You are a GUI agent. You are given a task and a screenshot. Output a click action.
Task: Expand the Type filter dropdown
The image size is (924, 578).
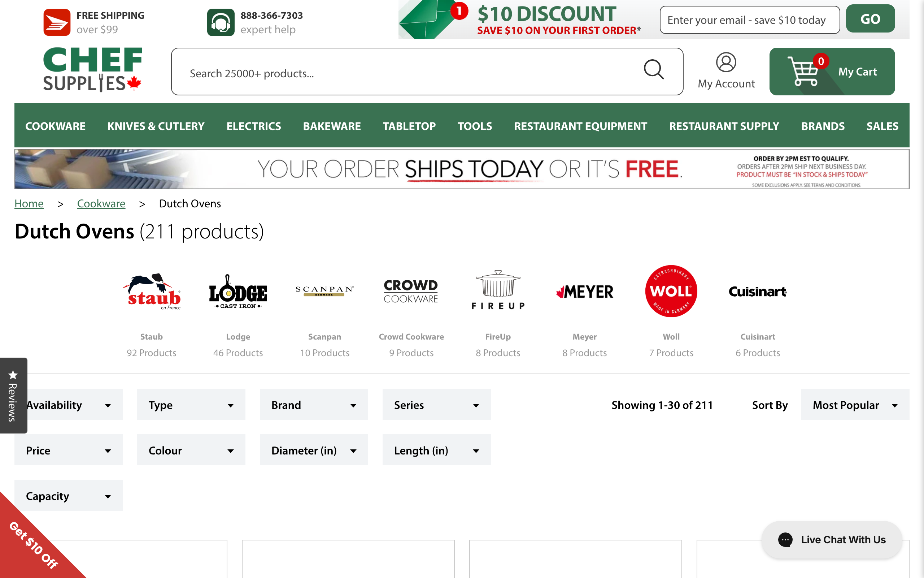click(191, 405)
